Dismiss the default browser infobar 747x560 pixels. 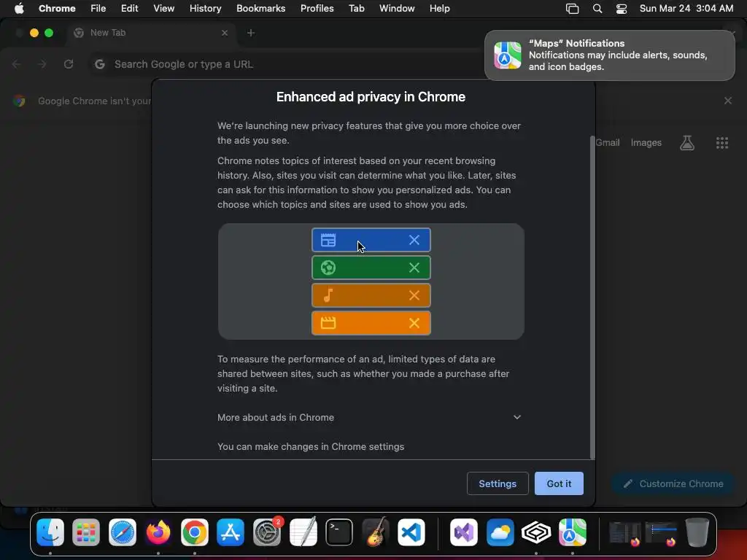pos(727,101)
